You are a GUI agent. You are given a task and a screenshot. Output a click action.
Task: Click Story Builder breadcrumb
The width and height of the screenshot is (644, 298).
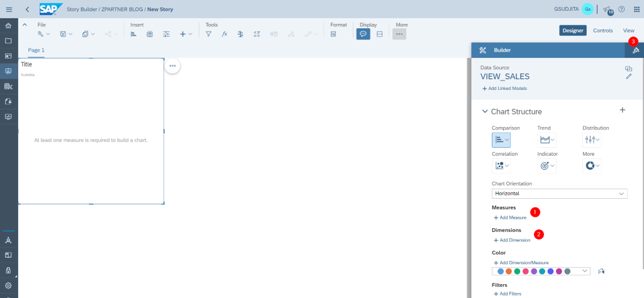[83, 9]
